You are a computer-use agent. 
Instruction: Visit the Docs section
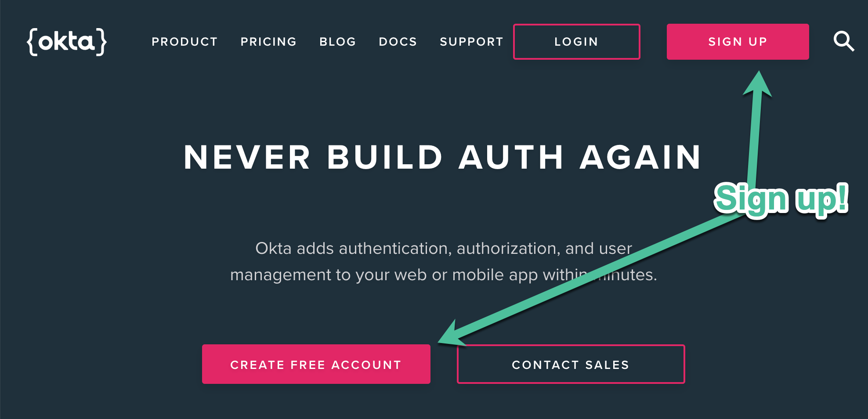[x=398, y=42]
